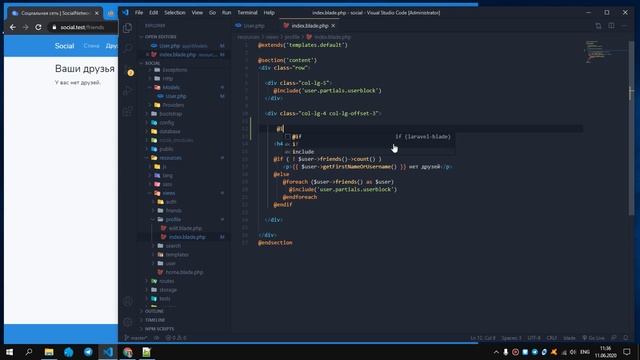Click the Open Changes icon in editor toolbar

598,26
